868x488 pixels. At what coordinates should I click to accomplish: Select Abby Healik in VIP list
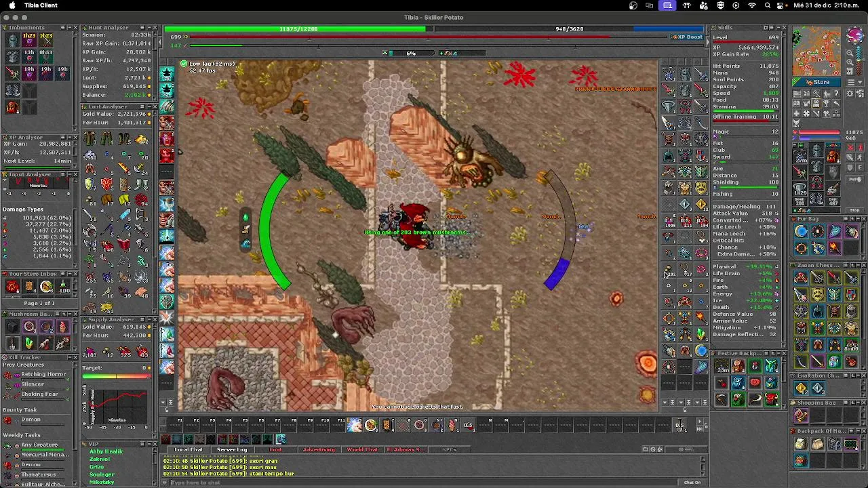coord(106,451)
